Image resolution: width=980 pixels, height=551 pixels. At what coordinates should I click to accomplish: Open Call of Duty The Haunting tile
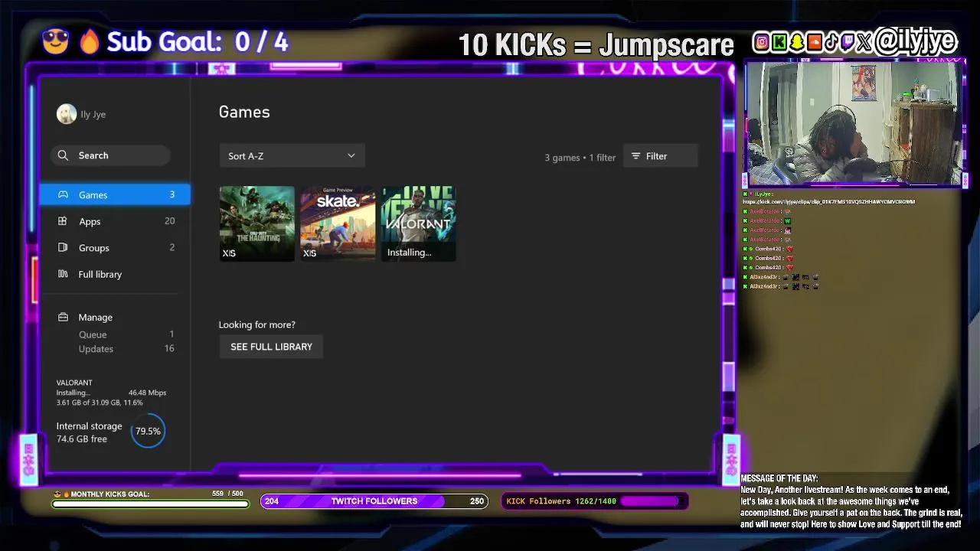pyautogui.click(x=256, y=223)
